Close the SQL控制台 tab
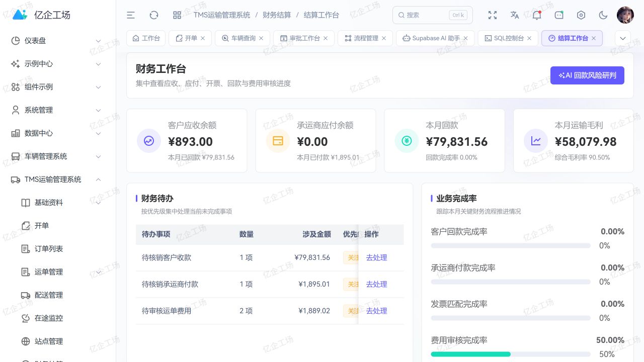This screenshot has height=362, width=644. pyautogui.click(x=529, y=38)
